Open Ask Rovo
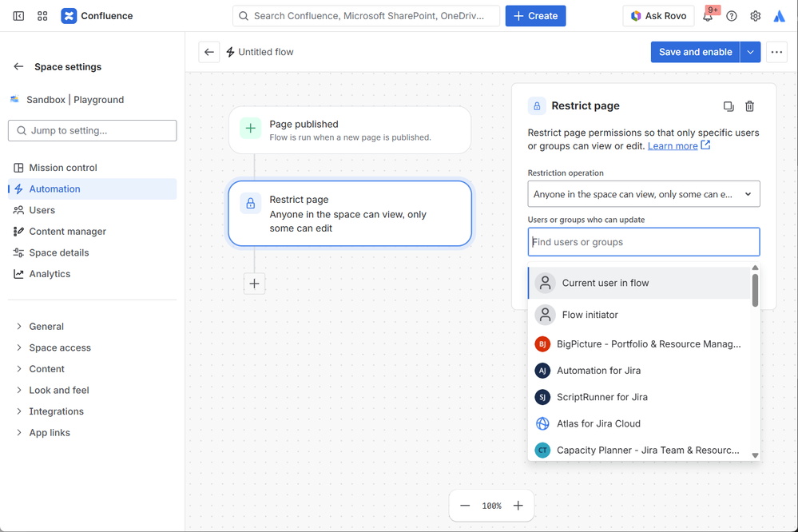798x532 pixels. click(x=658, y=16)
